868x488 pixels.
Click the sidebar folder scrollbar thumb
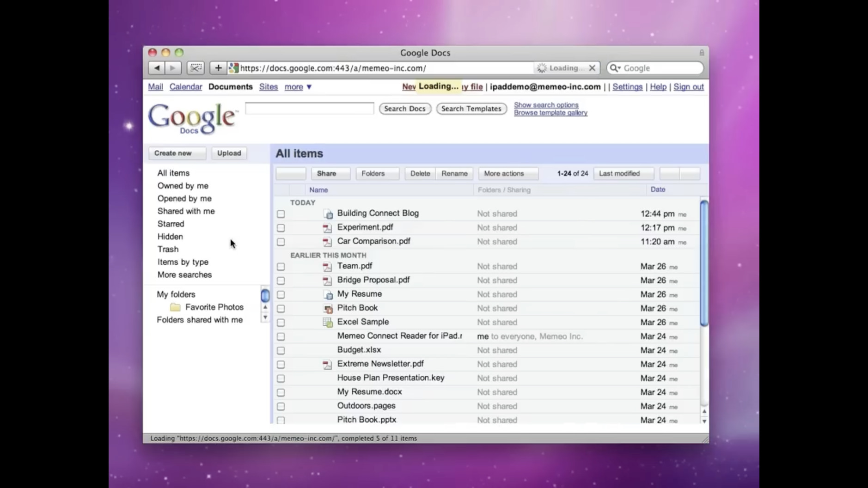[x=265, y=295]
